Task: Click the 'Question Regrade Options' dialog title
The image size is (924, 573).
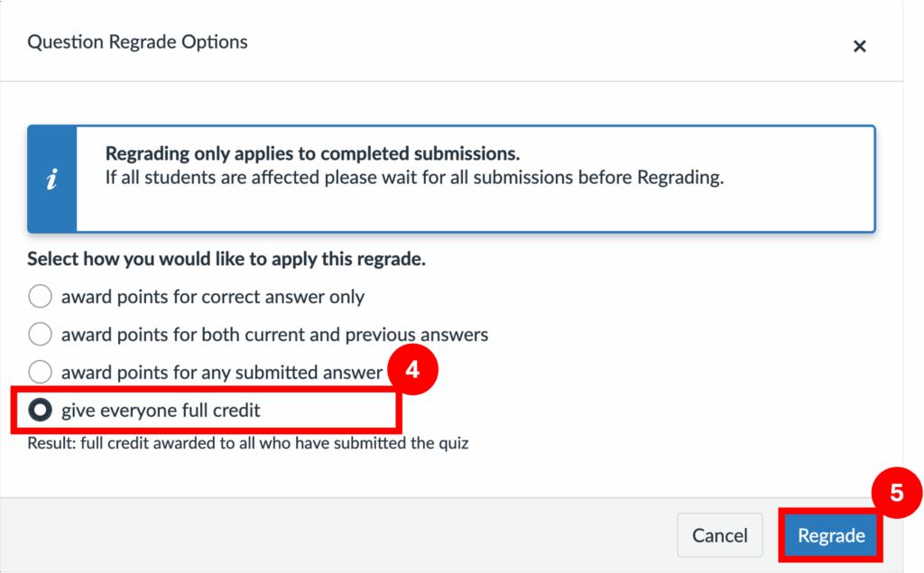Action: [x=137, y=42]
